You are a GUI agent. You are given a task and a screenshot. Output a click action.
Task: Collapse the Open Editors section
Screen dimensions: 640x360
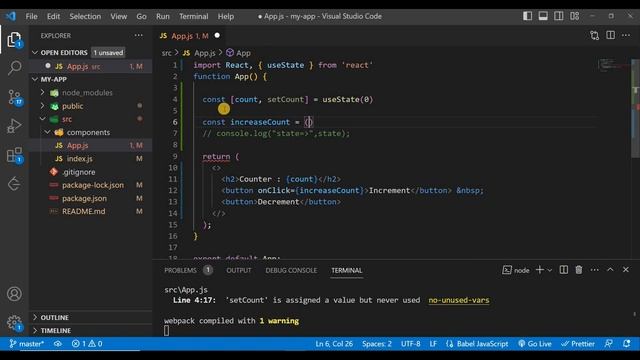35,53
